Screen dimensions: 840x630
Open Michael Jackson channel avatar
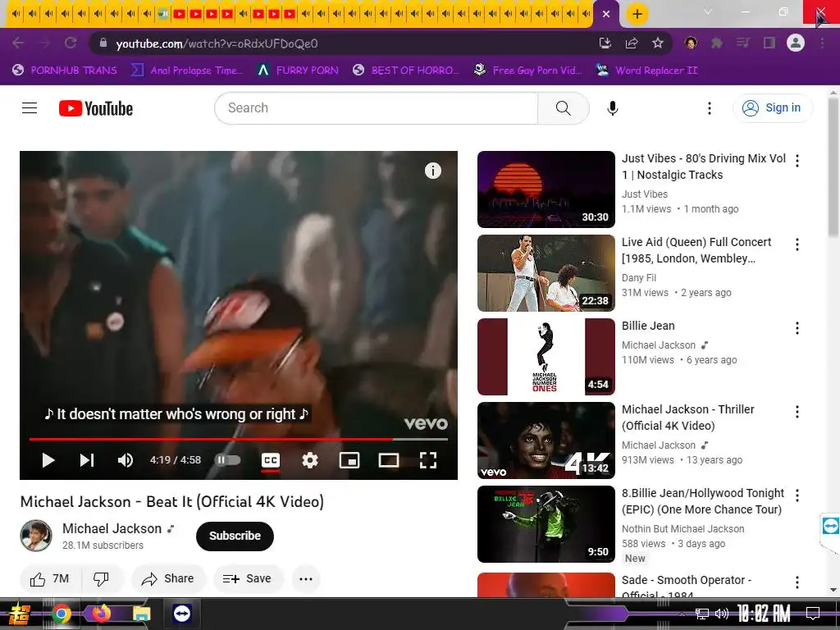coord(36,536)
